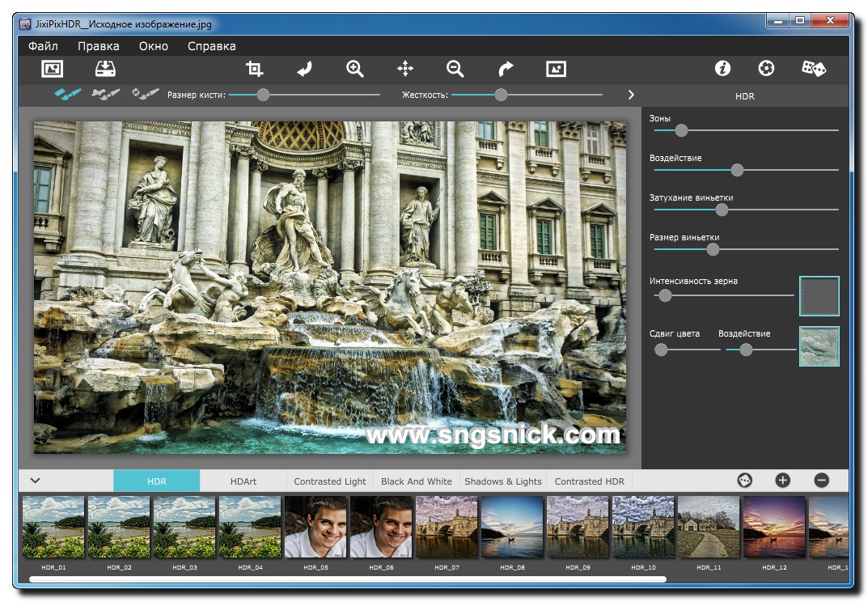The height and width of the screenshot is (602, 868).
Task: Open image using the picture icon
Action: [x=52, y=69]
